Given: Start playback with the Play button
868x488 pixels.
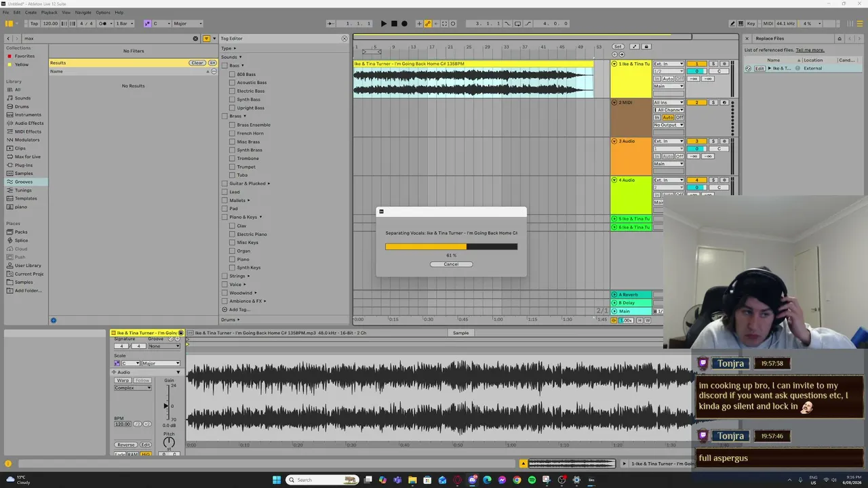Looking at the screenshot, I should pos(383,24).
